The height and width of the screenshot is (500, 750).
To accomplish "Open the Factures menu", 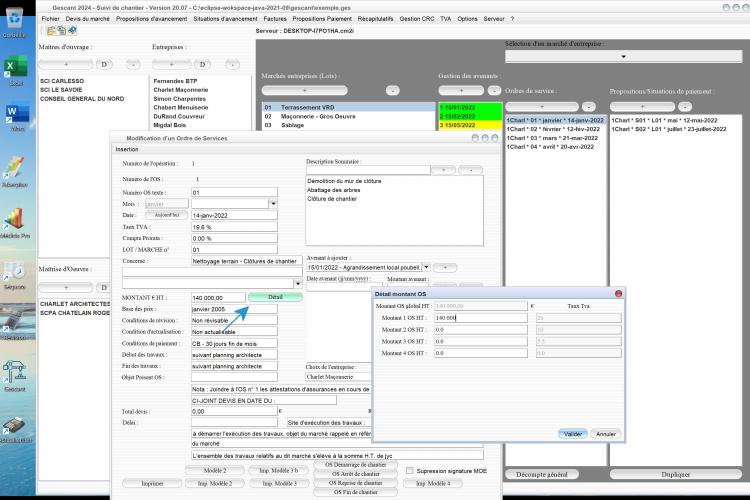I will click(275, 19).
